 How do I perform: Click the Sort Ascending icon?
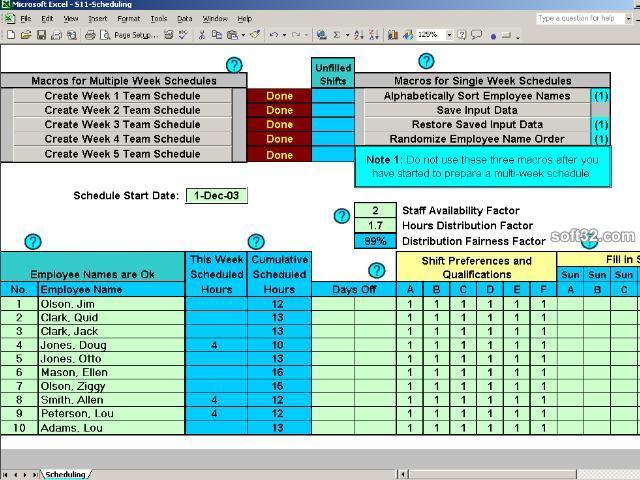tap(359, 36)
